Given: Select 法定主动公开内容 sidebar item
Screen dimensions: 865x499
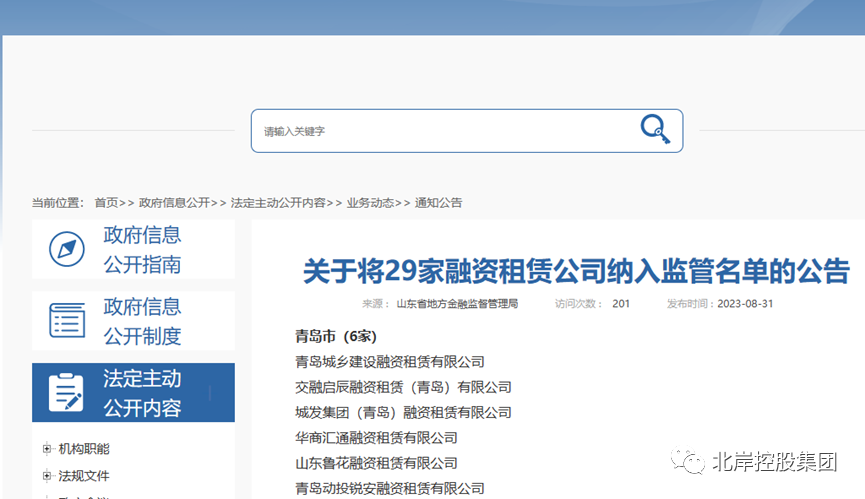Looking at the screenshot, I should (x=133, y=393).
